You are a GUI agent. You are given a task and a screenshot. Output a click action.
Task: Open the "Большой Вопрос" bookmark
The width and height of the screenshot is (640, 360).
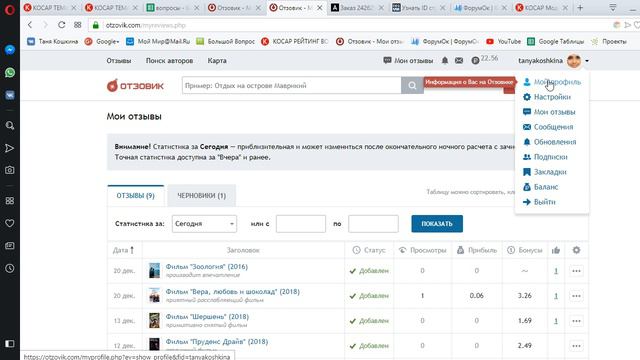tap(225, 41)
